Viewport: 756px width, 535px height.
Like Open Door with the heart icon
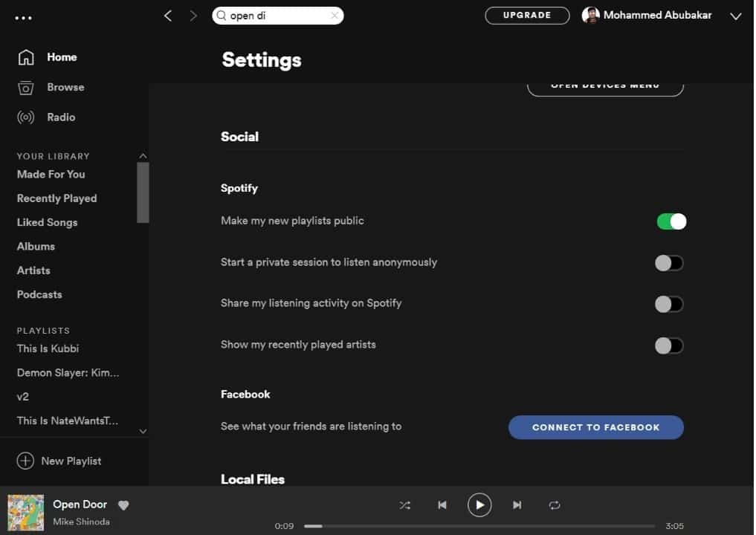tap(123, 505)
